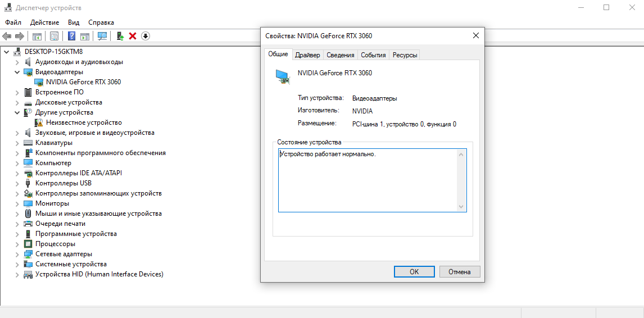Collapse the Видеоадаптеры node
The image size is (644, 318).
(x=17, y=72)
